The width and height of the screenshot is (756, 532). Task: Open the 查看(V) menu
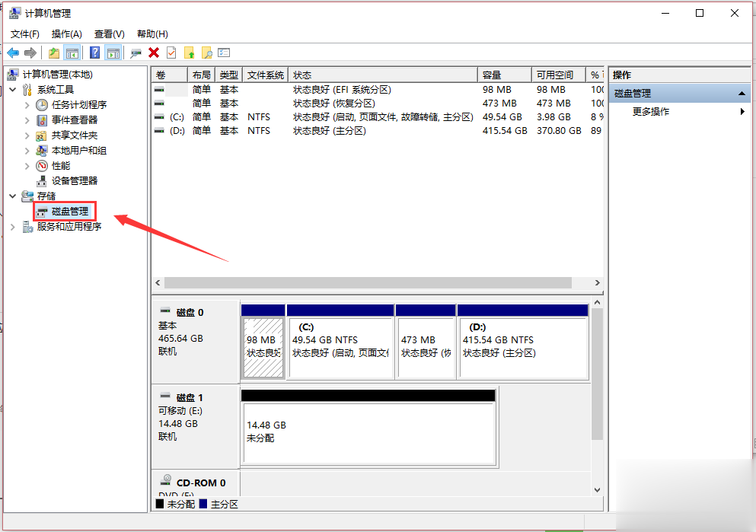109,34
